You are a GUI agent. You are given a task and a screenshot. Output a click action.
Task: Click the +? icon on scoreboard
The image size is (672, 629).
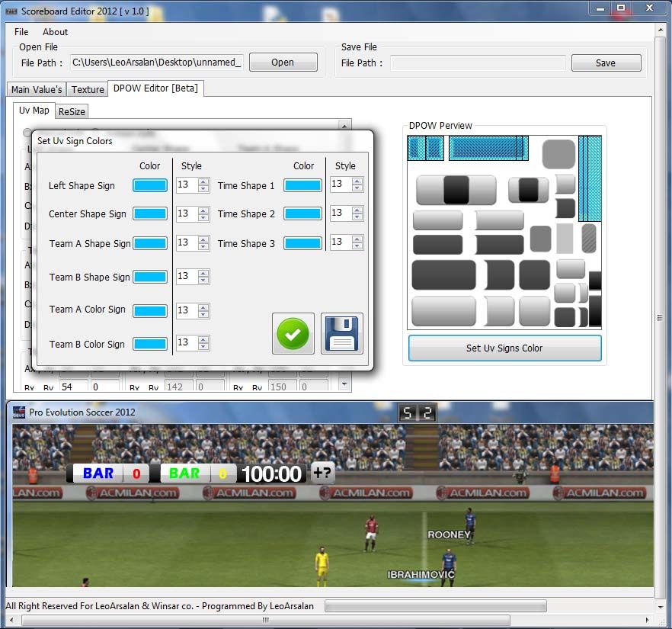click(322, 473)
